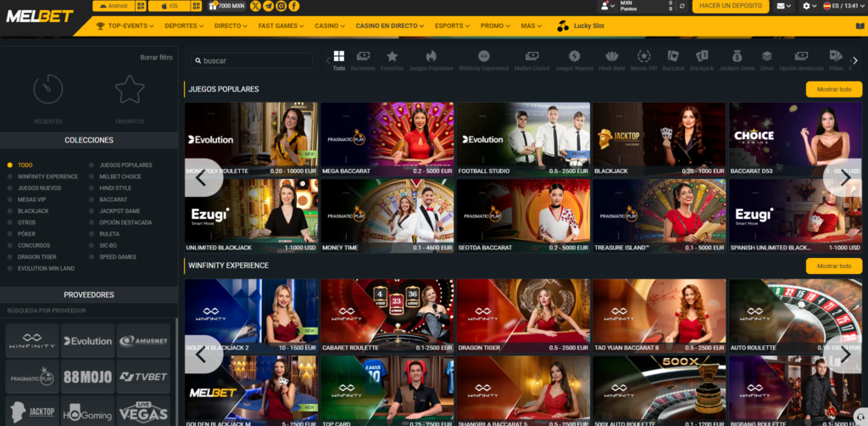Click the 7000 MXN gift bonus icon
The image size is (868, 426).
227,6
